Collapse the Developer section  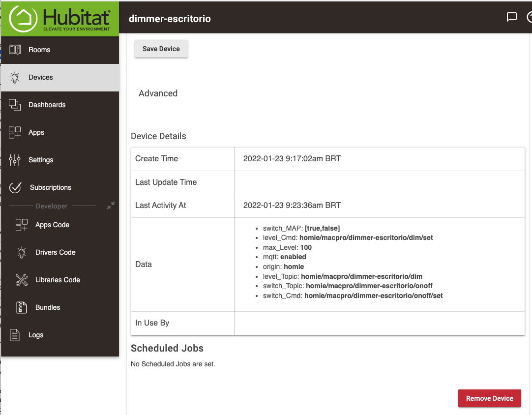pyautogui.click(x=111, y=206)
